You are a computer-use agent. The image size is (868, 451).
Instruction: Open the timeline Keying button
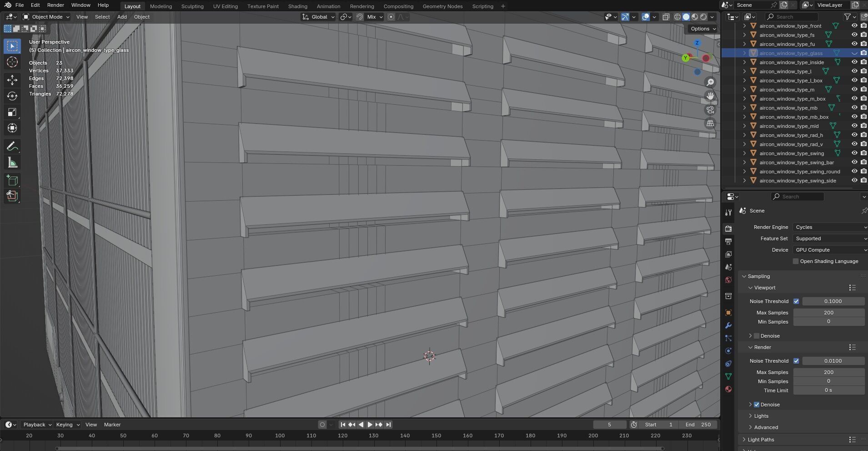click(x=67, y=425)
